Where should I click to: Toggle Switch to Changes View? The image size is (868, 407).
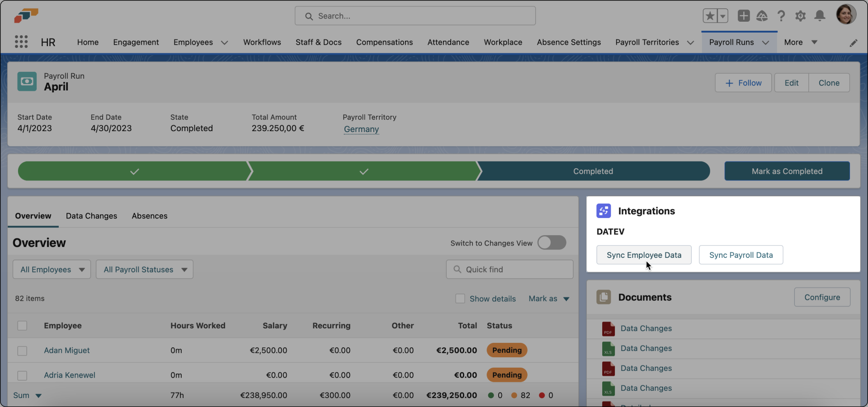[552, 243]
